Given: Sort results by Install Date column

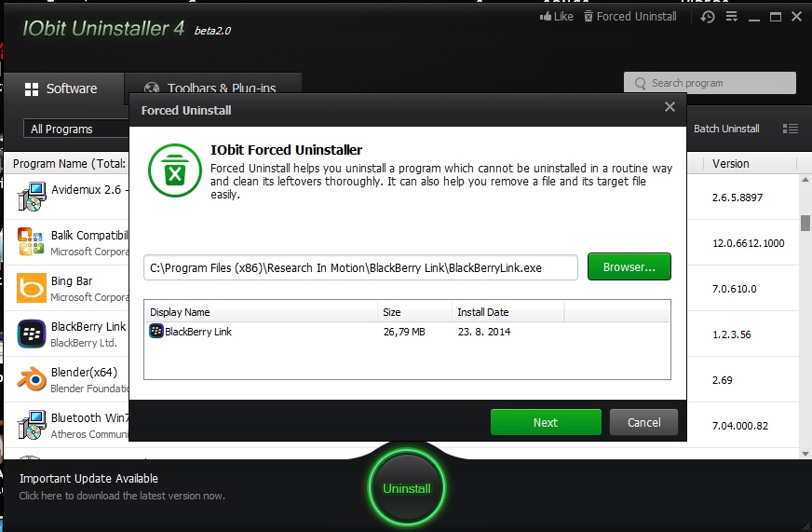Looking at the screenshot, I should (508, 312).
